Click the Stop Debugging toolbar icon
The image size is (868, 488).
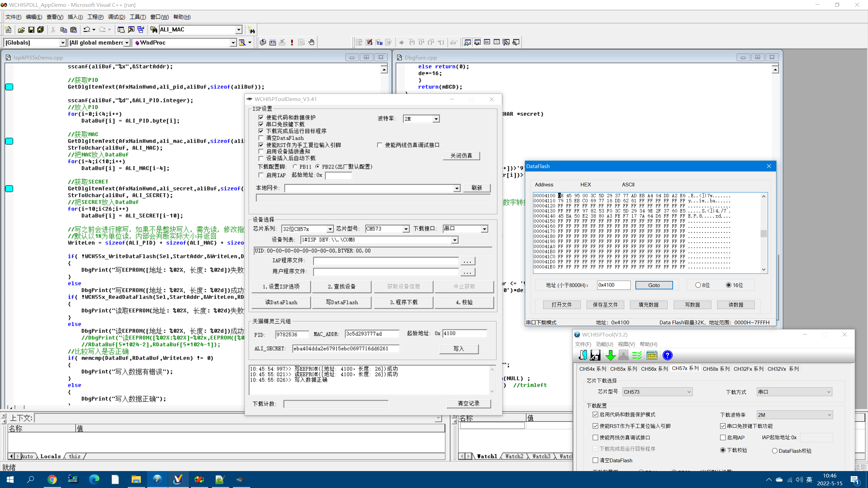(x=369, y=42)
